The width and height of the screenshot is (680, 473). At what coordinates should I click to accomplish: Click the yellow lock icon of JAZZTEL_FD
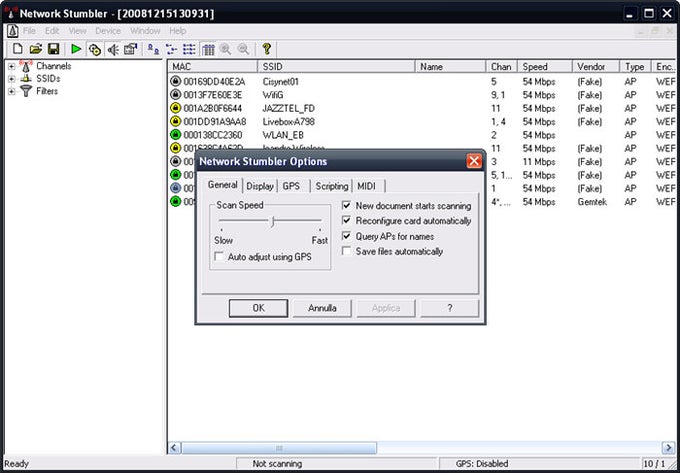pyautogui.click(x=175, y=108)
